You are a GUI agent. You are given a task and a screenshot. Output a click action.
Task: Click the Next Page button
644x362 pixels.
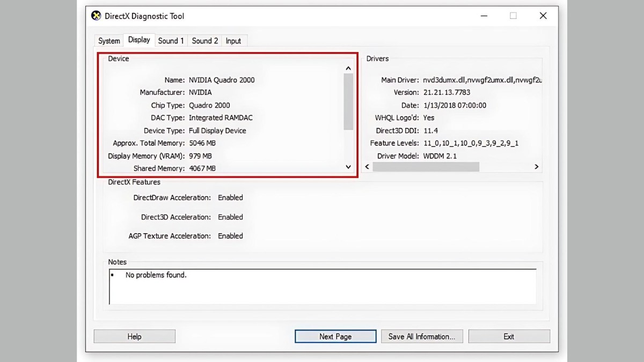click(x=335, y=336)
